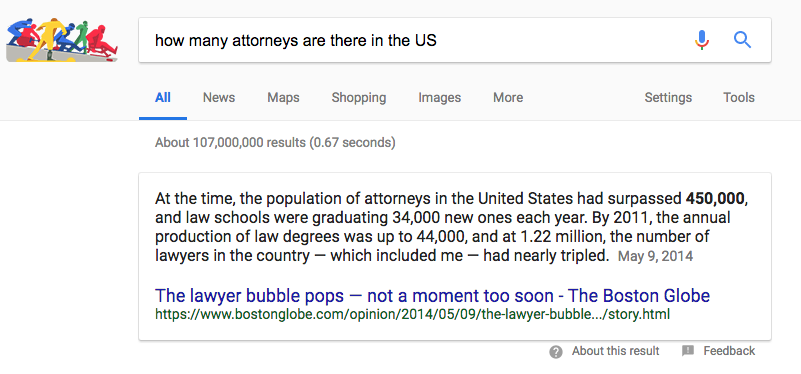
Task: Open the Settings dropdown menu
Action: pos(668,98)
